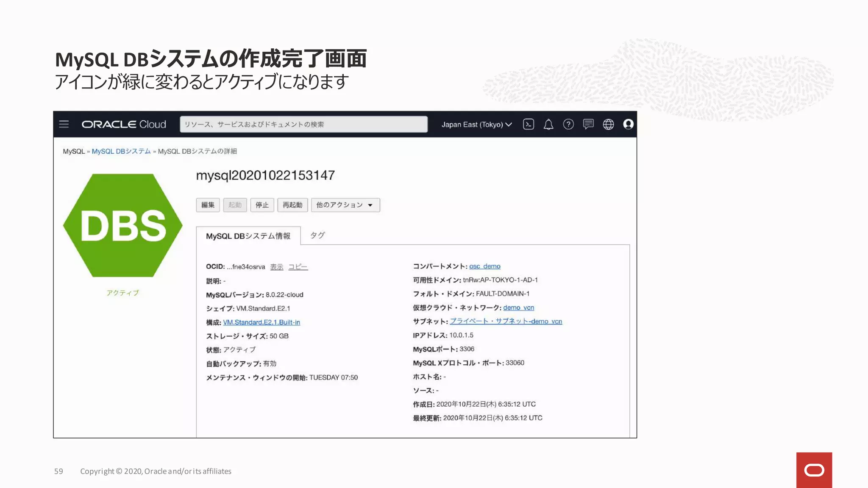Click the 説明 row
Screen dimensions: 868x488
pyautogui.click(x=216, y=281)
